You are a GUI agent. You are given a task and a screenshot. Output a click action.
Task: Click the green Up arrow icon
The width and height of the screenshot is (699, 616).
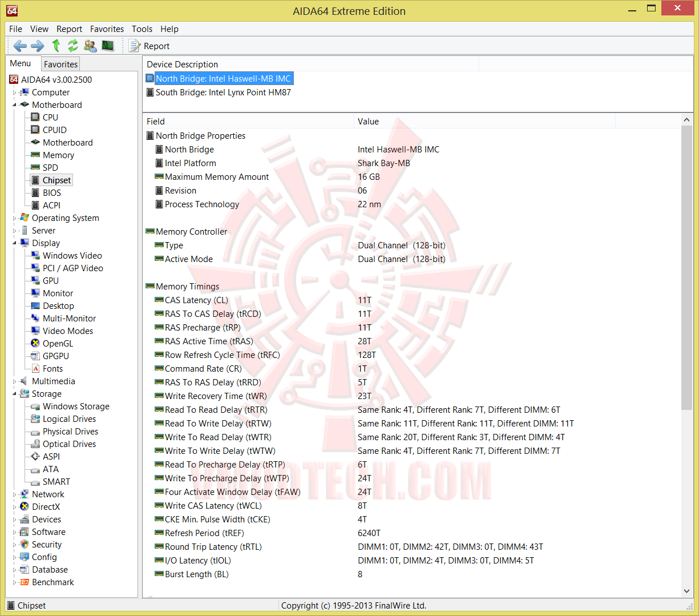coord(56,46)
